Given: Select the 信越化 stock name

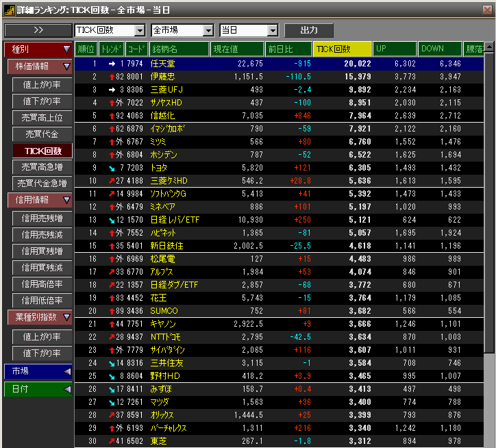Looking at the screenshot, I should (162, 116).
